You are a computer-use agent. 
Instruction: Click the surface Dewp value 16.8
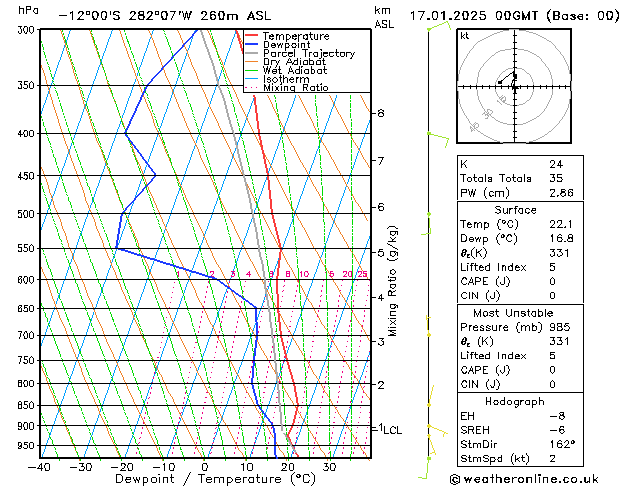561,239
